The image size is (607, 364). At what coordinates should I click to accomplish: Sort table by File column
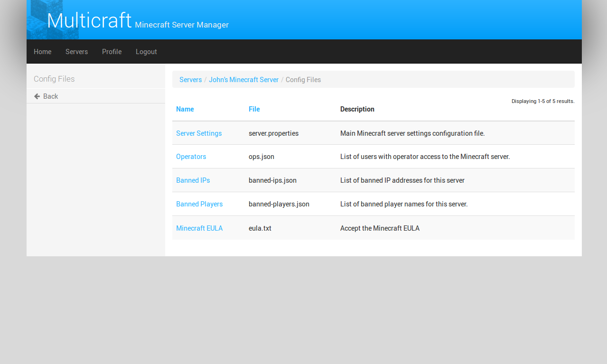(254, 109)
